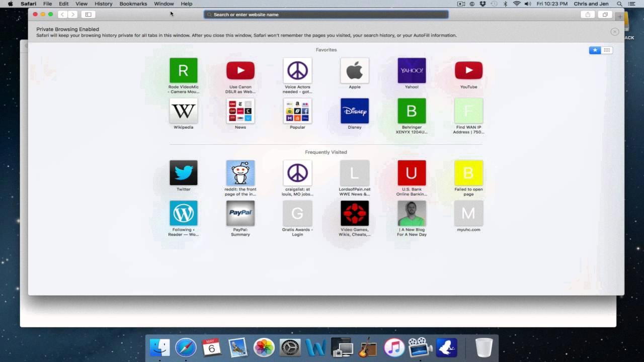Open Calendar from the Dock

pyautogui.click(x=212, y=347)
